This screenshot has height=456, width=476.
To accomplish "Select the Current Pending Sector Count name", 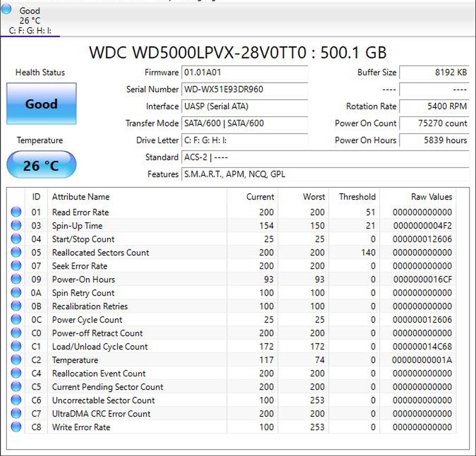I will pos(107,387).
